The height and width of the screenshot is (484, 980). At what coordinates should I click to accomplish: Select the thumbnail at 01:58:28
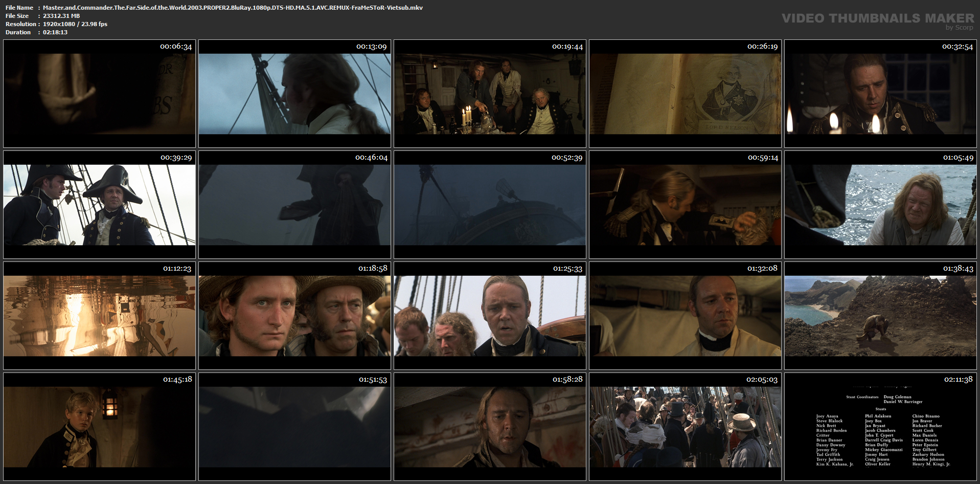point(490,427)
